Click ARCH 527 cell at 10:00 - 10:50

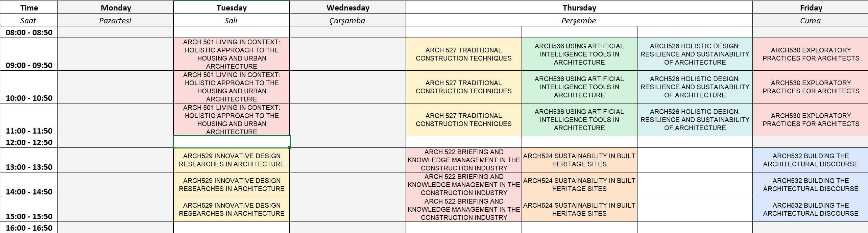463,87
